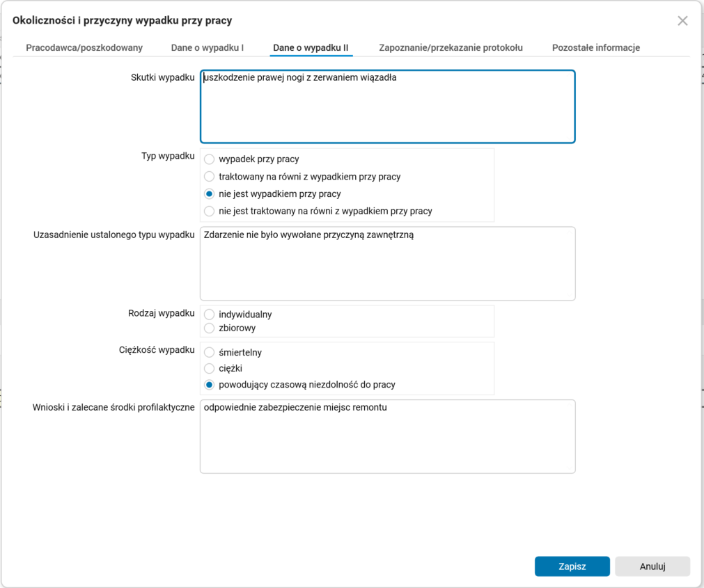This screenshot has width=704, height=588.
Task: Focus the "Uzasadnienie ustalonego typu wypadku" field
Action: coord(387,263)
